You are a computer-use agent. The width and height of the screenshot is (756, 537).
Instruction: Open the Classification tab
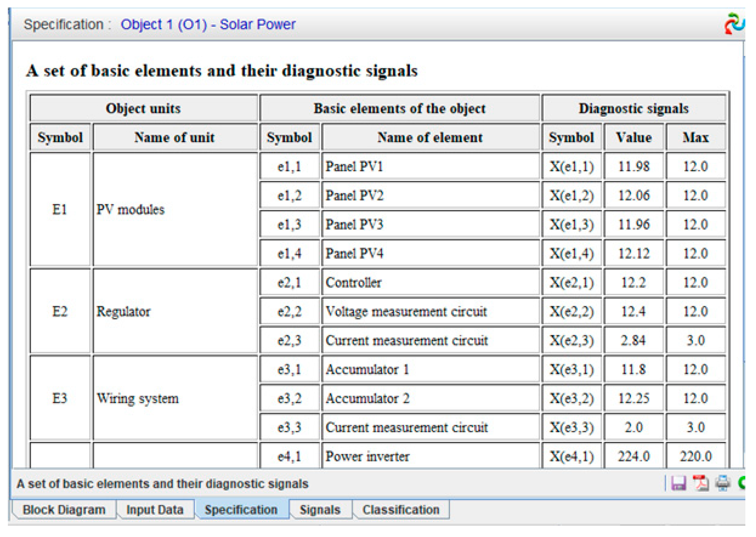point(401,509)
